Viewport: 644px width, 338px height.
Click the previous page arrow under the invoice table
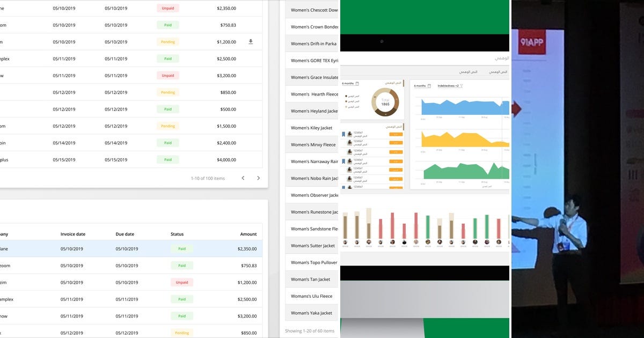click(x=243, y=178)
